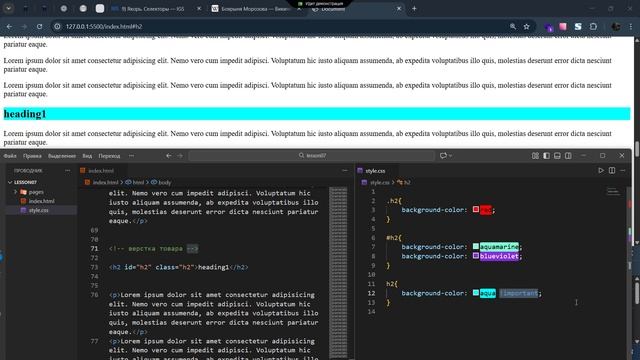The height and width of the screenshot is (360, 640).
Task: Click the #h2 selector in style.css
Action: 392,238
